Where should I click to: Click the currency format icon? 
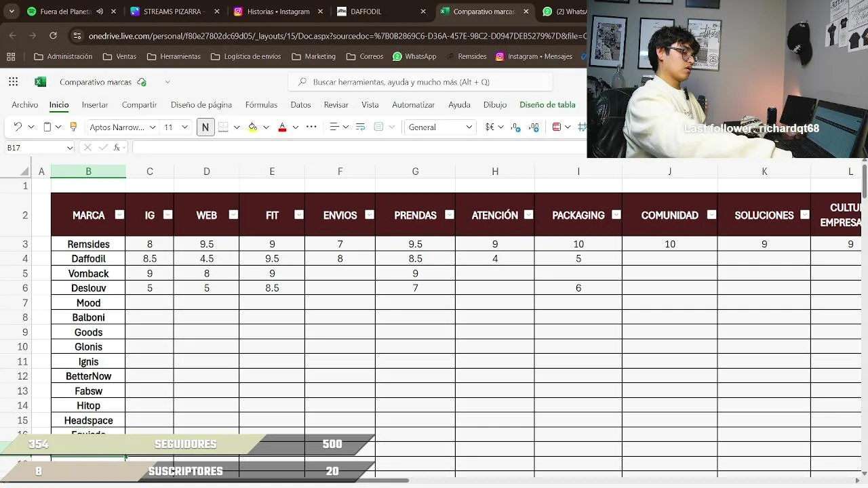tap(490, 127)
